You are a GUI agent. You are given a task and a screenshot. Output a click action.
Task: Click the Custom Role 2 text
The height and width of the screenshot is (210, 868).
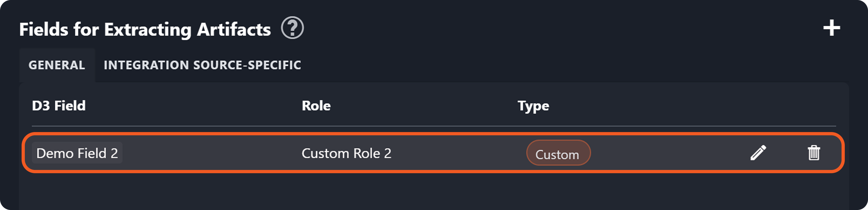pos(346,153)
